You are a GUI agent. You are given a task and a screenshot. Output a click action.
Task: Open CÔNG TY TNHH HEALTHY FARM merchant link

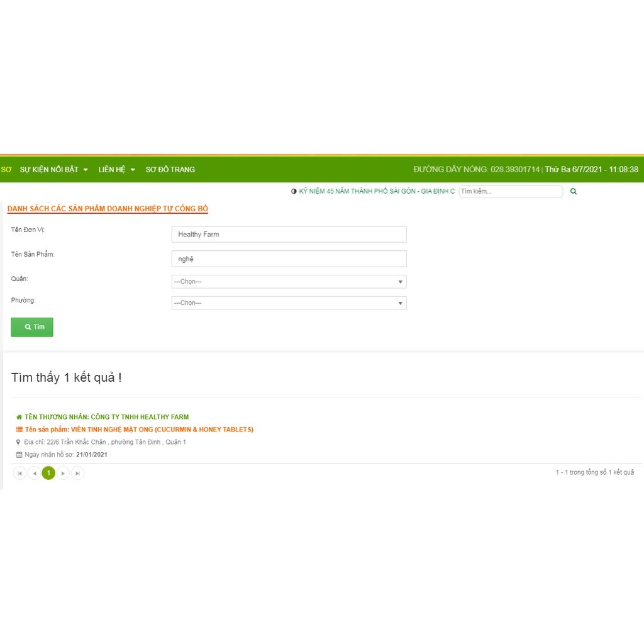click(x=139, y=417)
